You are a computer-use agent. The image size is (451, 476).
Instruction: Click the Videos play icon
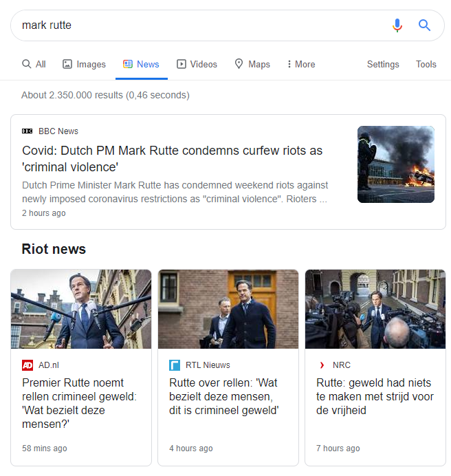click(x=181, y=64)
